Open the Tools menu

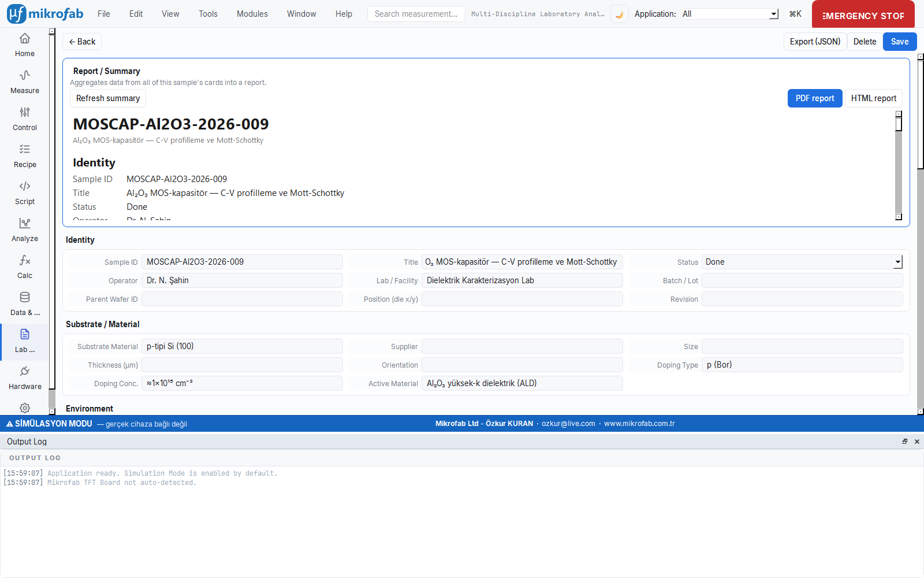coord(208,14)
